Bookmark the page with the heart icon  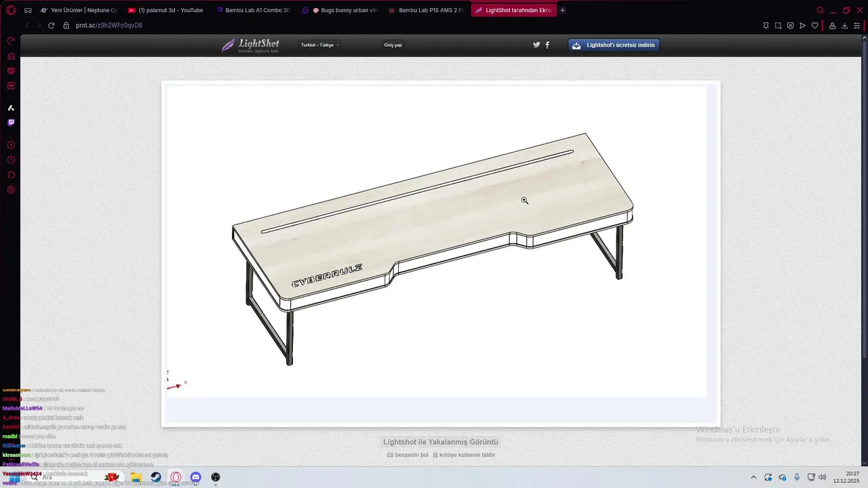(x=814, y=26)
